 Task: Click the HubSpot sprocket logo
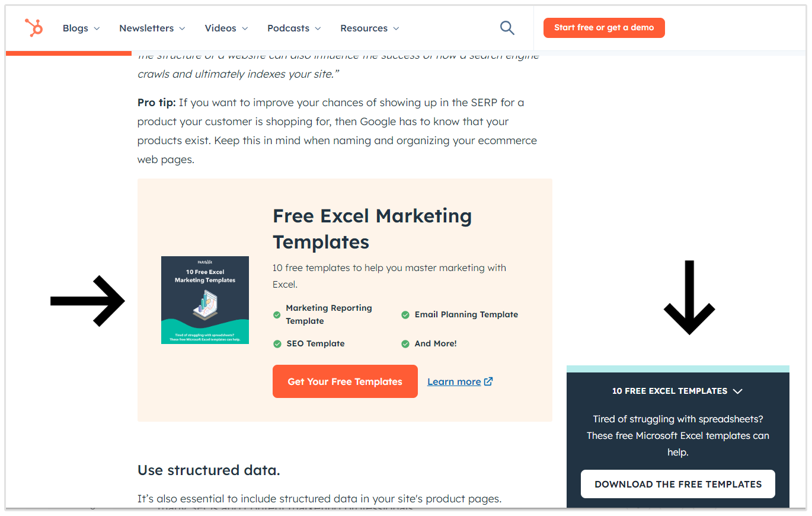coord(33,28)
